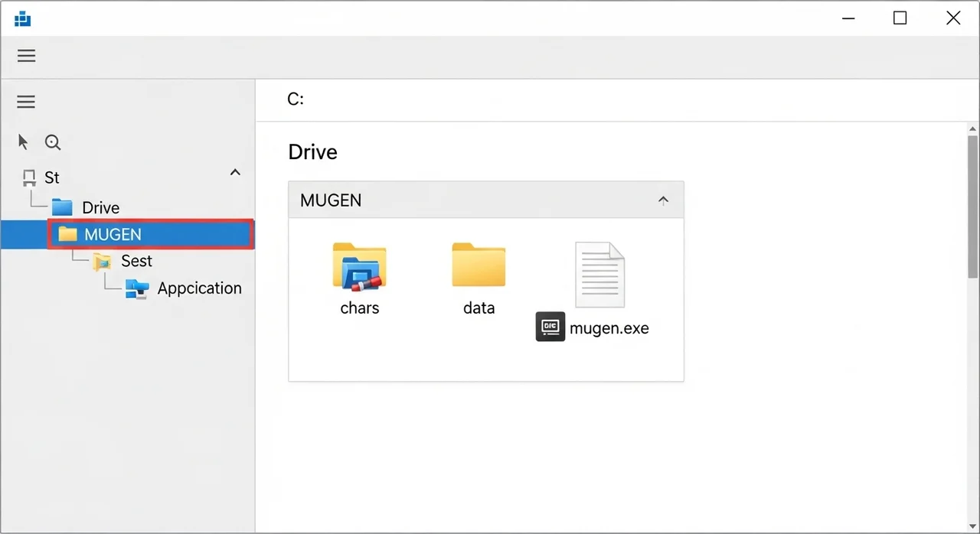Open the data folder icon
Viewport: 980px width, 534px height.
(479, 265)
